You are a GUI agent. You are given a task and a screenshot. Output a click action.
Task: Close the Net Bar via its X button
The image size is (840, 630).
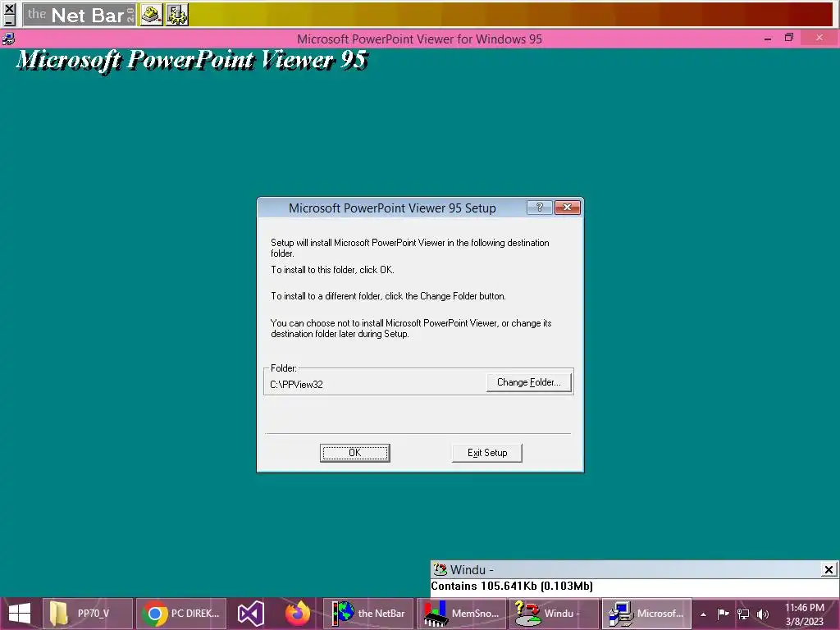pos(9,8)
